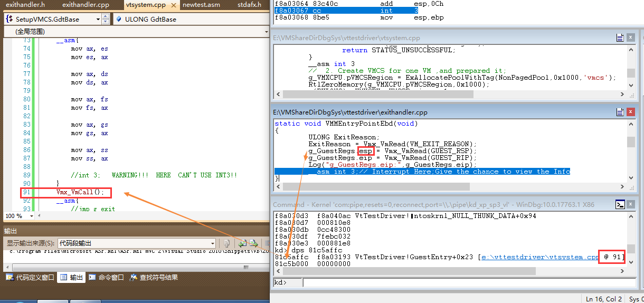Screen dimensions: 644x303
Task: Select the 输出 output tab
Action: [71, 277]
